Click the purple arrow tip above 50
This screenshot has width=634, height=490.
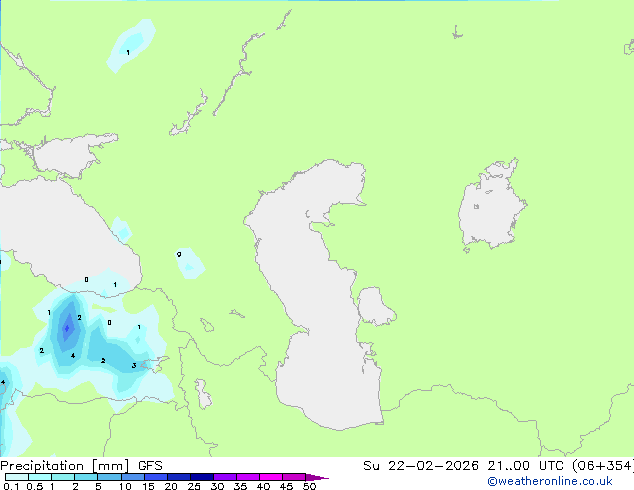tap(317, 477)
